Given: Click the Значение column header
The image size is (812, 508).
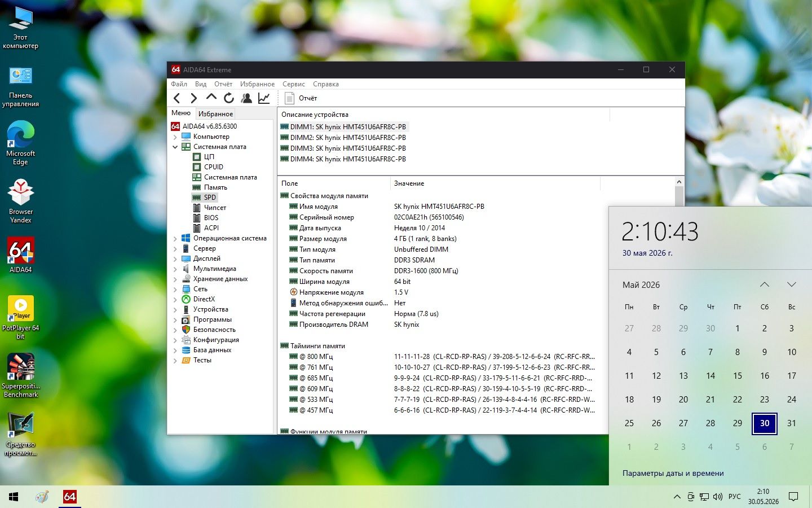Looking at the screenshot, I should pyautogui.click(x=495, y=183).
